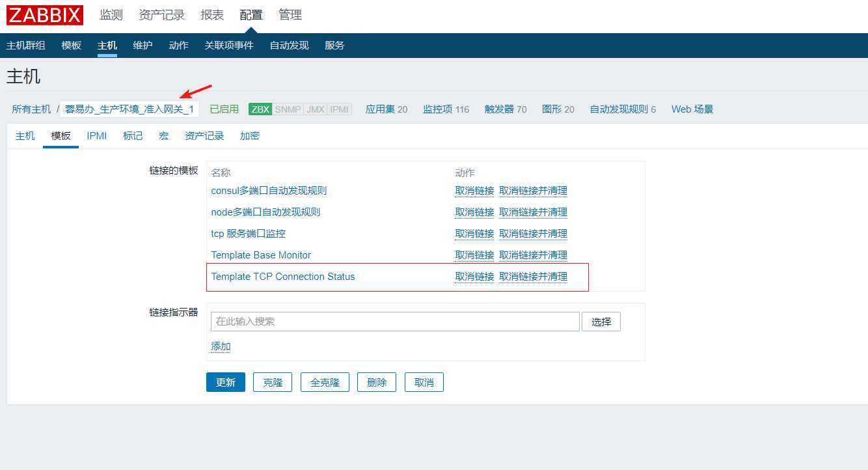This screenshot has width=868, height=470.
Task: Open the 配置 menu
Action: click(251, 14)
